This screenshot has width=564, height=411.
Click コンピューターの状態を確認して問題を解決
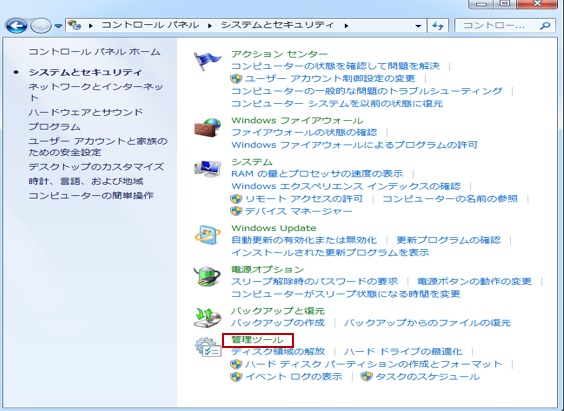335,66
